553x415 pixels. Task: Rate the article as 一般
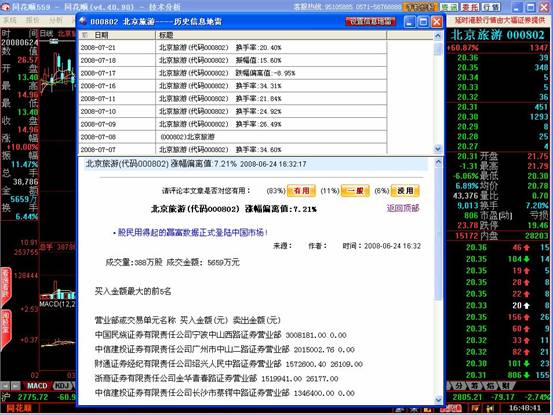tap(355, 191)
